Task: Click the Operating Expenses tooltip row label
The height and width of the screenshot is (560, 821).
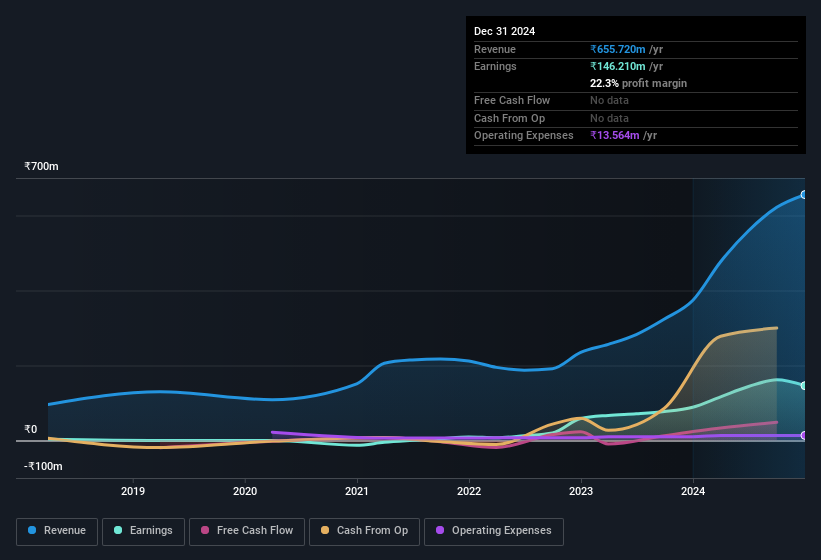Action: point(524,135)
